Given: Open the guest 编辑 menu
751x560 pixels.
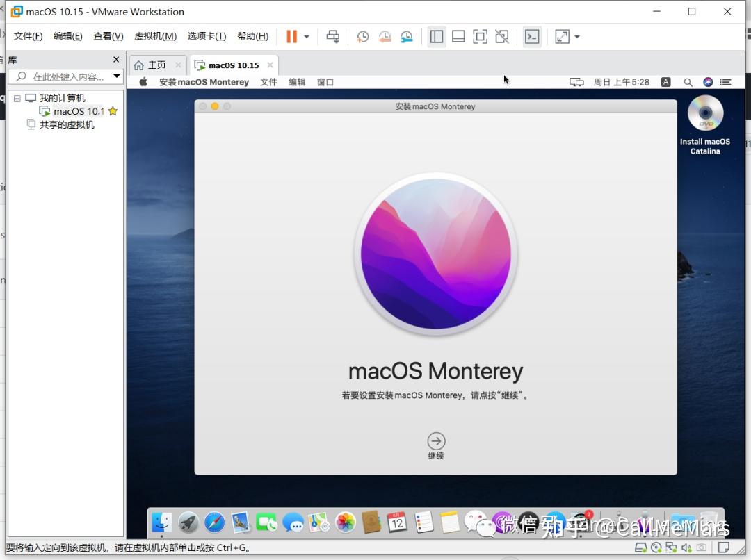Looking at the screenshot, I should (x=297, y=82).
